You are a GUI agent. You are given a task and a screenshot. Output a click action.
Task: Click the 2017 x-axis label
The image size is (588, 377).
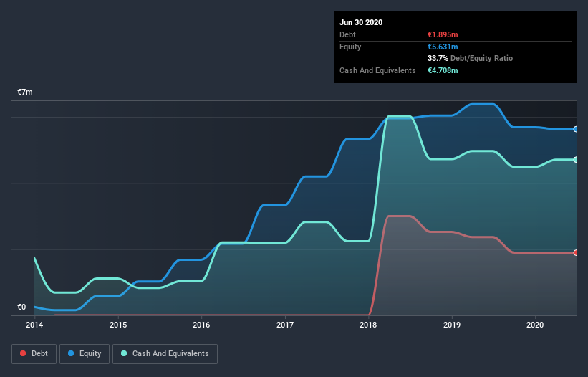285,325
